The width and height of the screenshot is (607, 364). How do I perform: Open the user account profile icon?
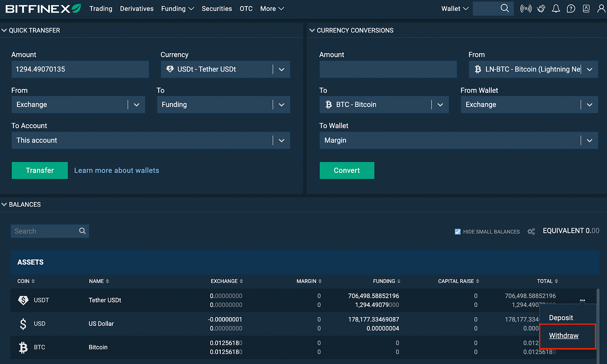tap(601, 8)
